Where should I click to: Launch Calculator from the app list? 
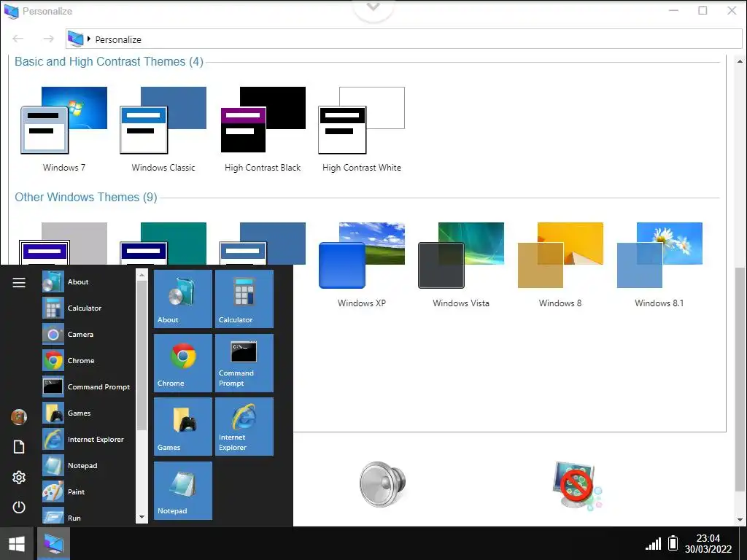[x=88, y=308]
